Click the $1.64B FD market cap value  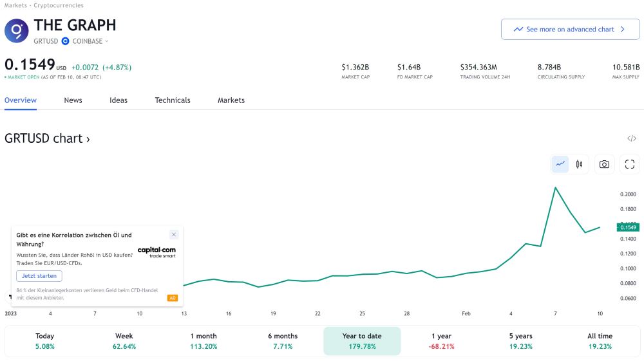[x=409, y=67]
